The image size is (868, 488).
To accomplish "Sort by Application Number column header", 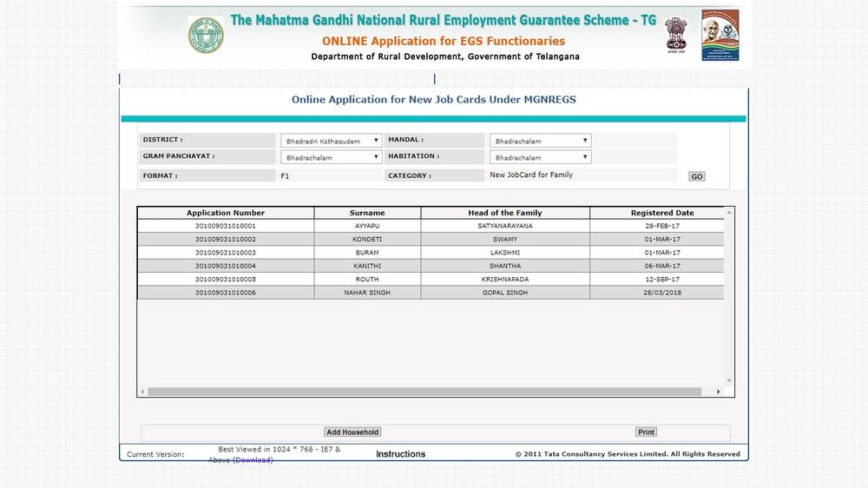I will tap(226, 213).
